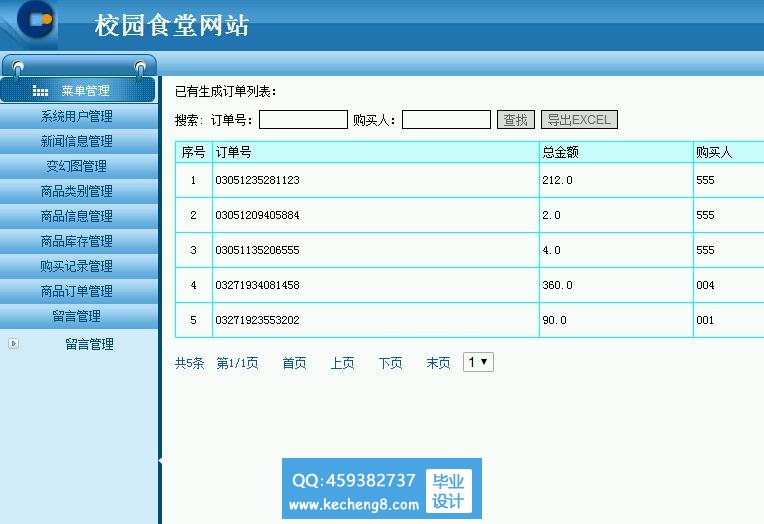Click the 序号 column header
The image size is (764, 524).
193,152
